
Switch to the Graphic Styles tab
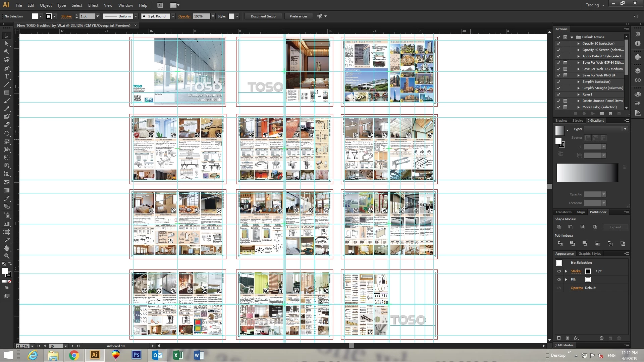[589, 254]
